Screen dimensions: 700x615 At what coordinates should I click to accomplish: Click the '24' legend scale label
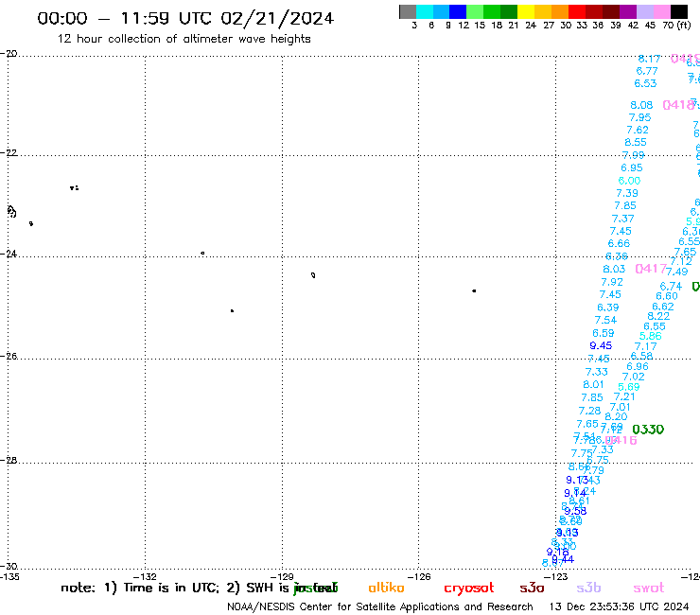(x=531, y=26)
